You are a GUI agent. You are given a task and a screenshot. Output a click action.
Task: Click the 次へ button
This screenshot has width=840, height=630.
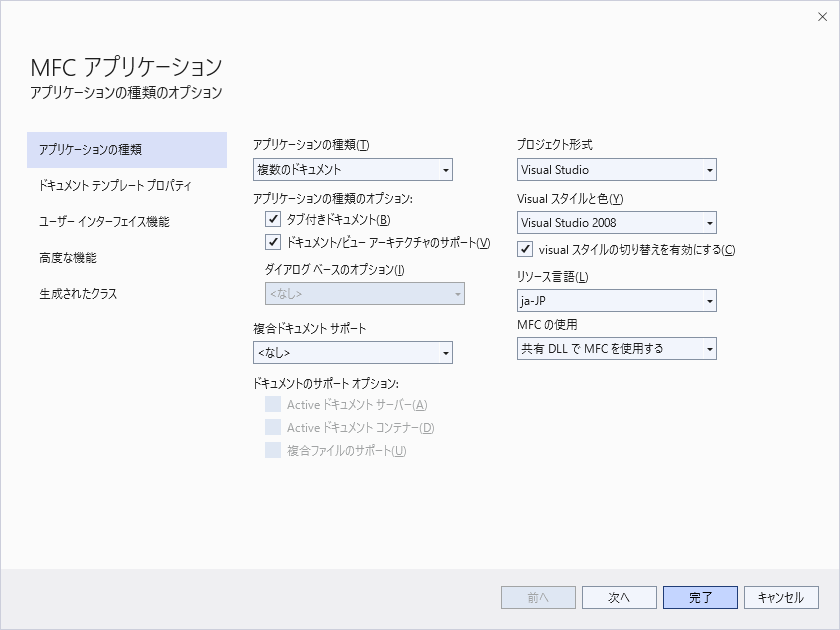click(619, 597)
